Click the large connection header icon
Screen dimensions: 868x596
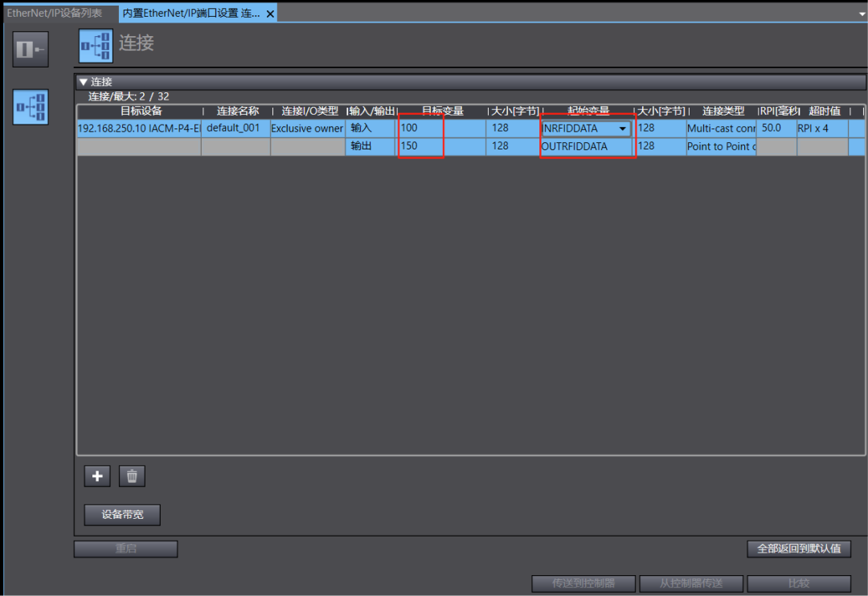pos(96,46)
